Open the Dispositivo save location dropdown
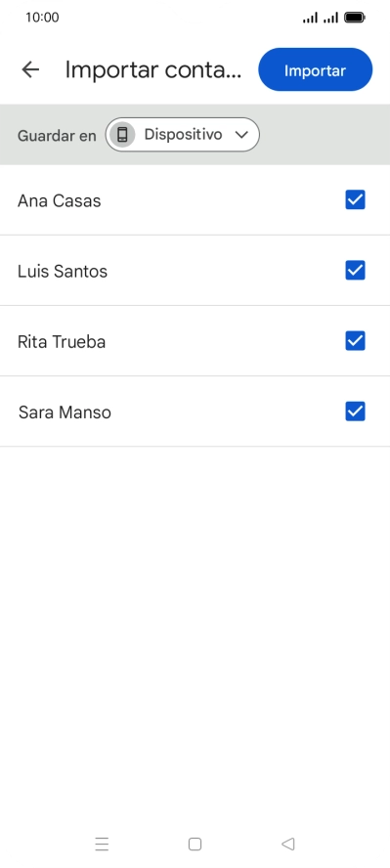The height and width of the screenshot is (868, 390). (x=183, y=135)
